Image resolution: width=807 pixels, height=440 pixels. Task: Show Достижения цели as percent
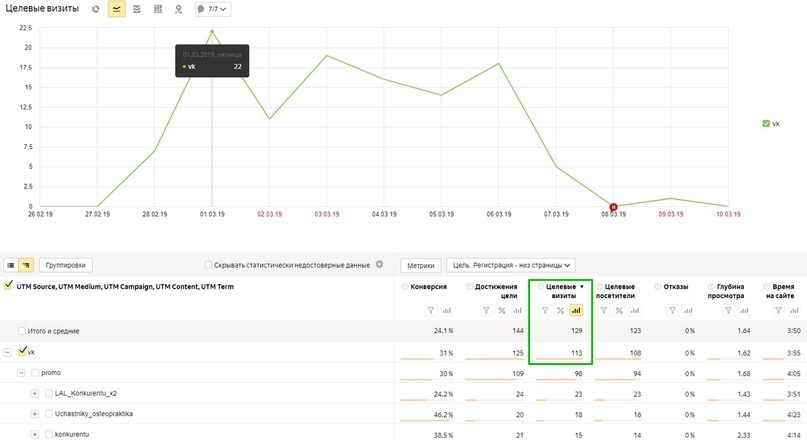(x=501, y=310)
